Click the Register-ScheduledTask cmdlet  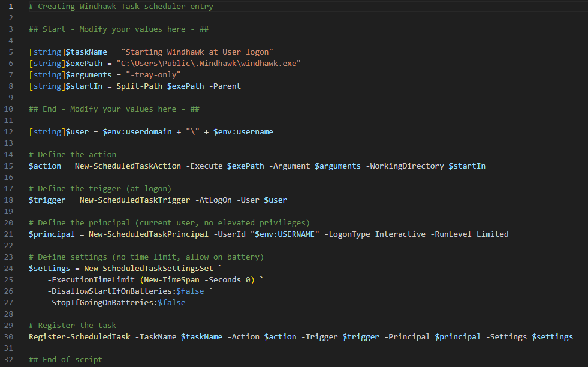(80, 336)
